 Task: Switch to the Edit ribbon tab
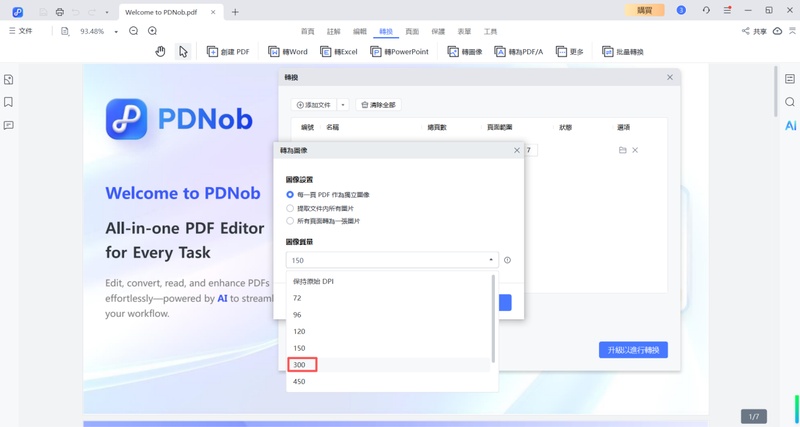point(360,31)
